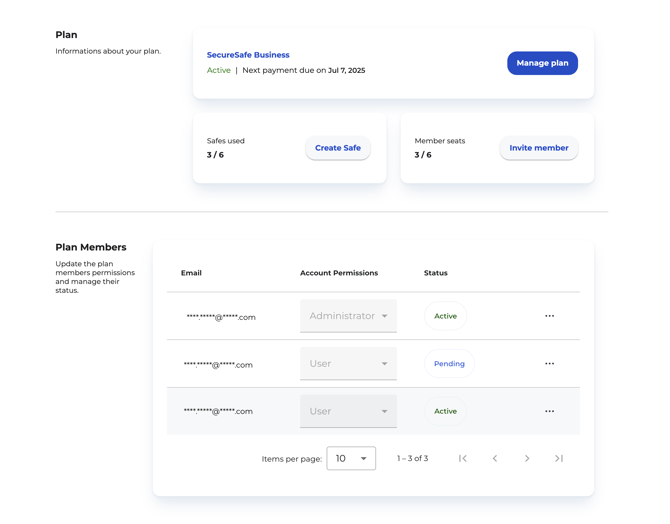670x524 pixels.
Task: Open more options for the Administrator member
Action: point(549,316)
